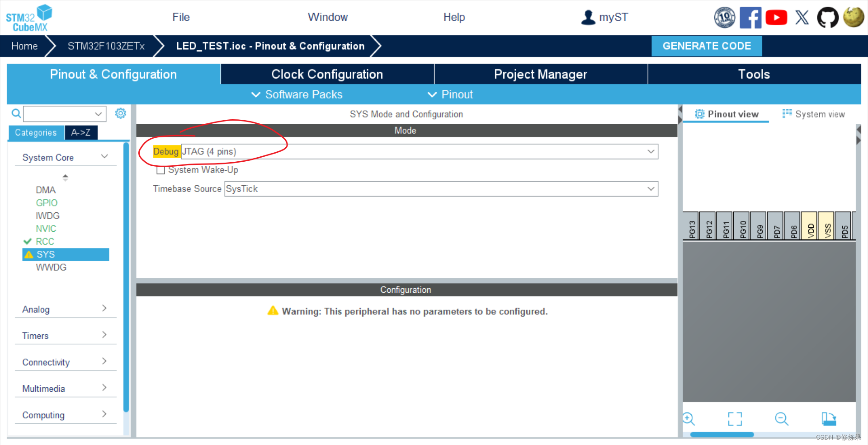Click the SYS warning triangle icon

tap(29, 254)
